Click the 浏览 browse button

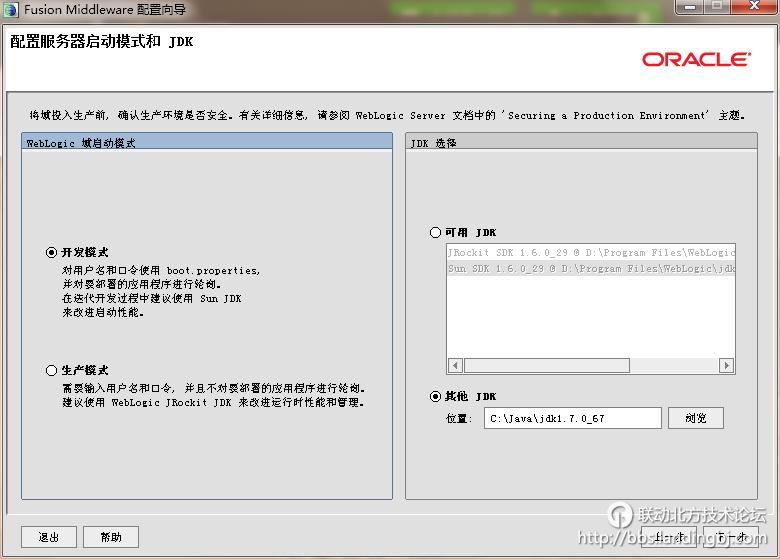point(695,418)
